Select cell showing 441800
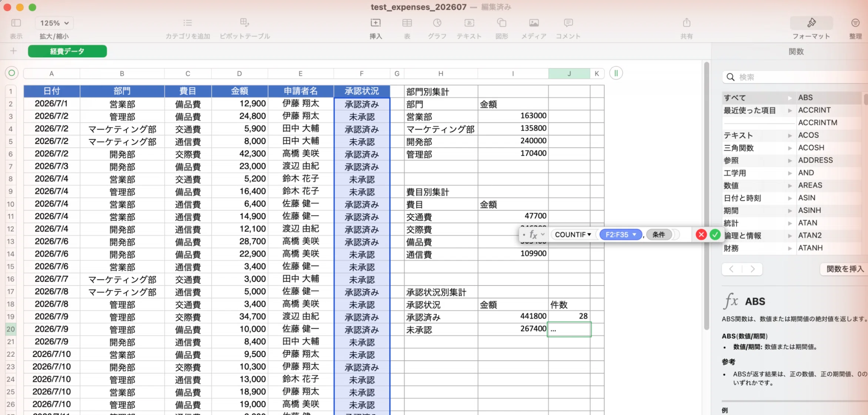Viewport: 868px width, 415px height. pyautogui.click(x=513, y=316)
